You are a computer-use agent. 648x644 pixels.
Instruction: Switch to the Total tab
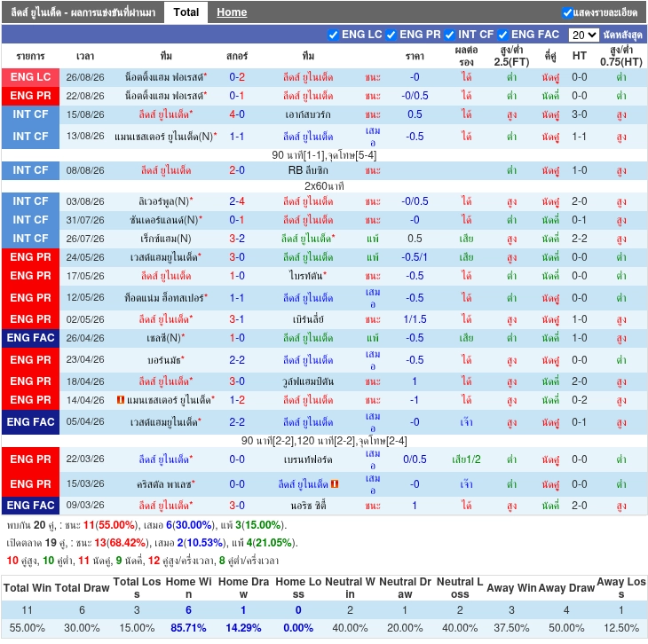186,12
